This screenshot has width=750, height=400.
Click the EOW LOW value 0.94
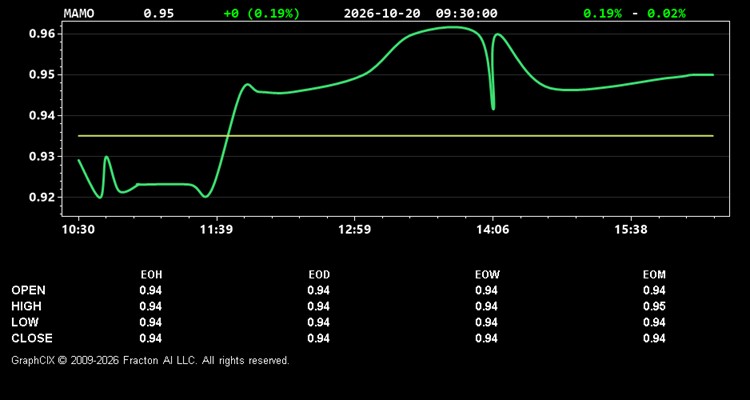point(486,322)
